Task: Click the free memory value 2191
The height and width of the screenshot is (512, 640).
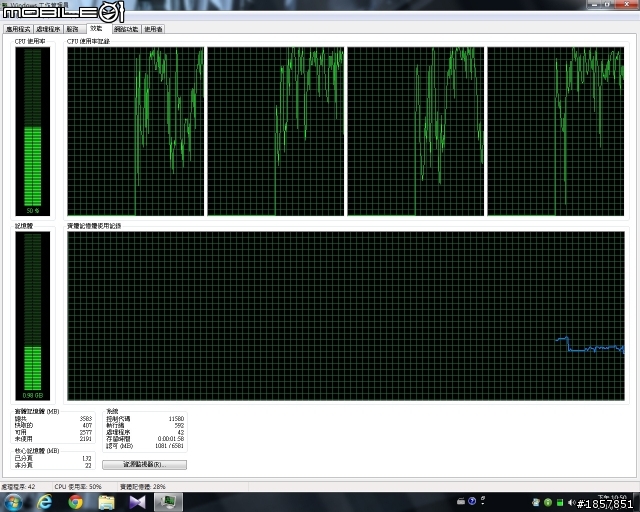Action: pyautogui.click(x=86, y=439)
